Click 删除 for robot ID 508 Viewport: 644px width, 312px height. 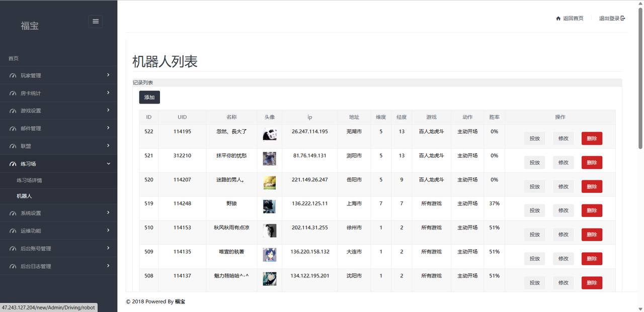592,283
